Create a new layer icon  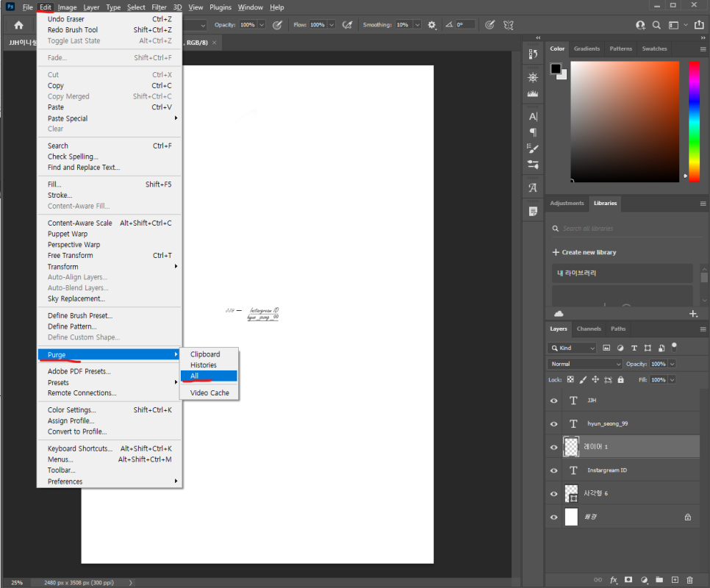pyautogui.click(x=675, y=580)
